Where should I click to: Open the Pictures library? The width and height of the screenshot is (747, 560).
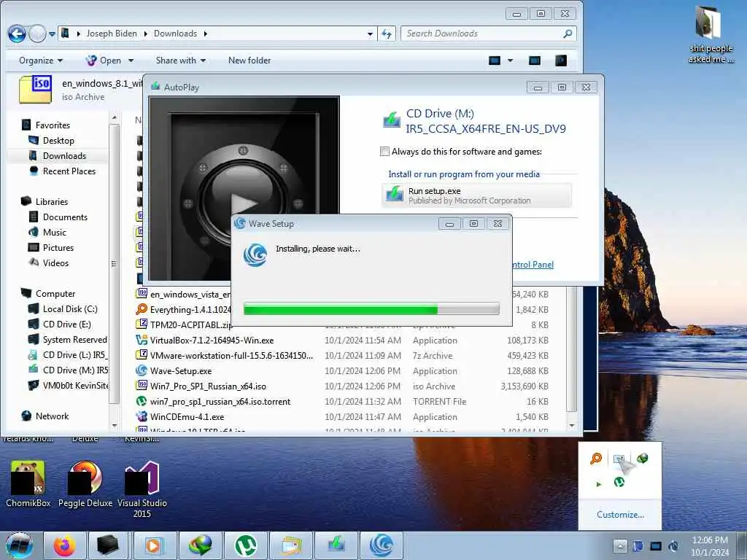click(x=58, y=248)
